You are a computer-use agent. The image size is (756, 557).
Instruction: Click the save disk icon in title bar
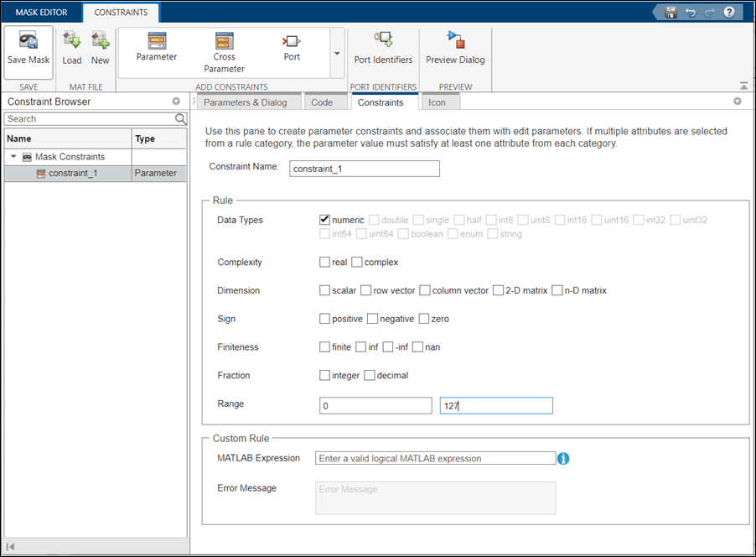coord(671,13)
